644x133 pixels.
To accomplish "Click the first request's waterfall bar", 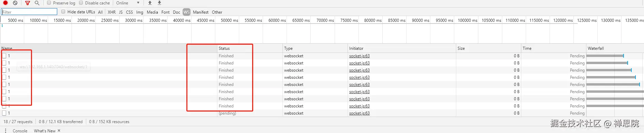I will (605, 56).
